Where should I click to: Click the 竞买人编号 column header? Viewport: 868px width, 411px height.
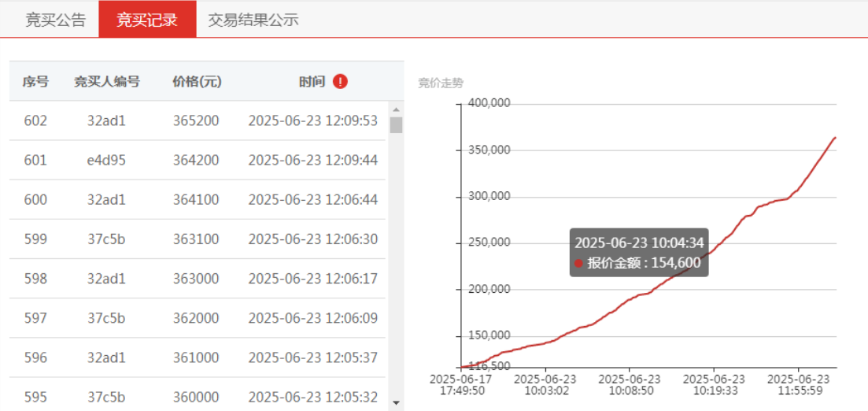tap(107, 82)
